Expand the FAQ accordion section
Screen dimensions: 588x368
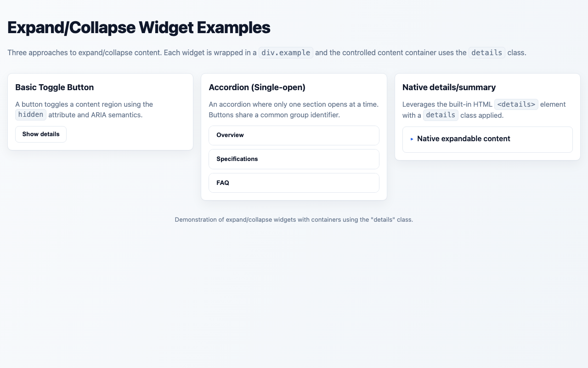(294, 183)
